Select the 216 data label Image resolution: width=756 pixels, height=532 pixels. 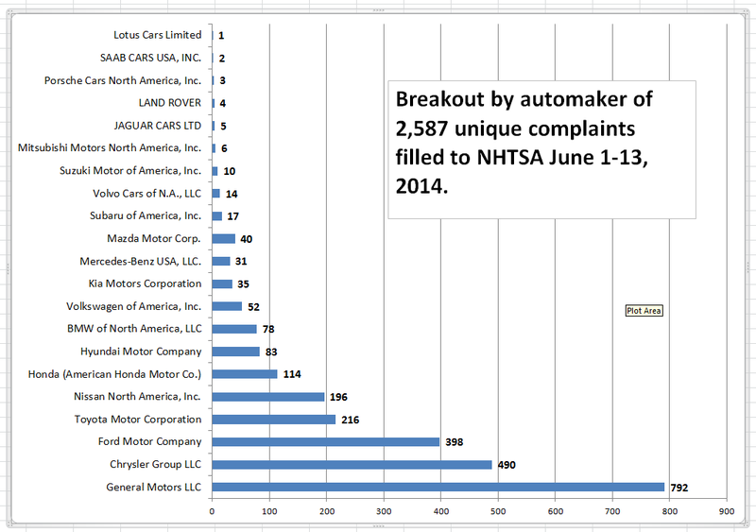[x=350, y=420]
